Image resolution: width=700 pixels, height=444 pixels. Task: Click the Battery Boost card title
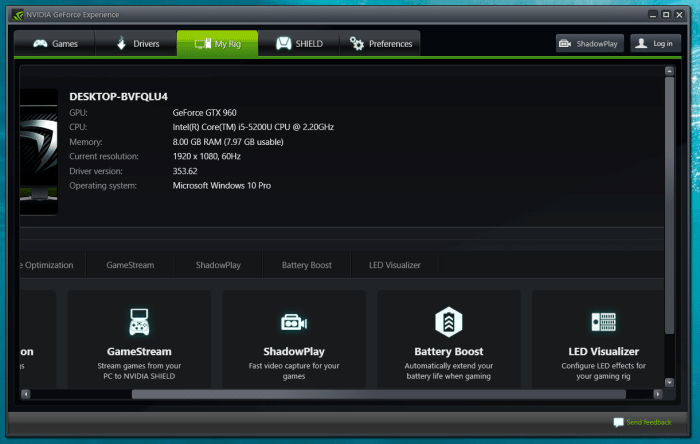click(x=449, y=352)
